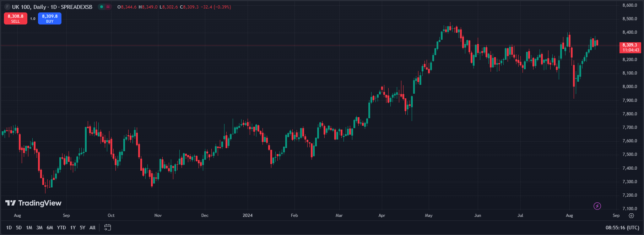
Task: Show the All time range
Action: point(92,228)
